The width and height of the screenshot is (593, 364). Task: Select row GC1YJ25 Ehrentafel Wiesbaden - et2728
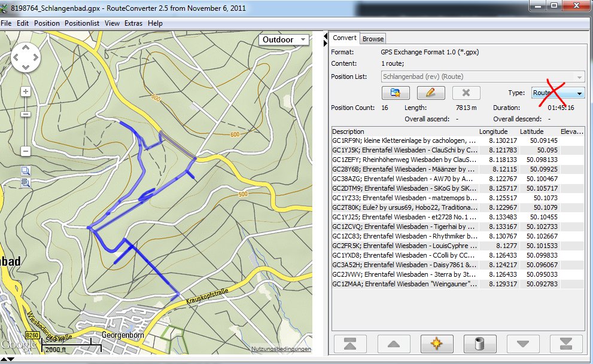(x=458, y=217)
